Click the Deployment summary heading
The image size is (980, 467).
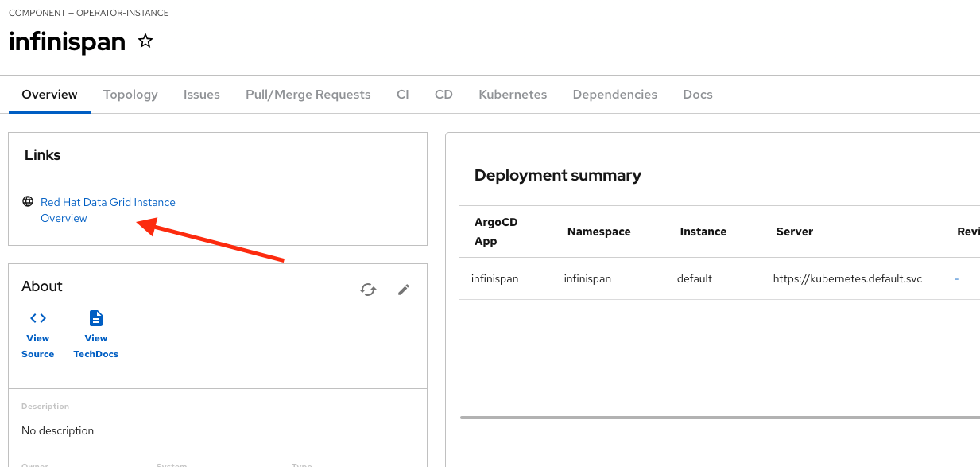[x=558, y=175]
